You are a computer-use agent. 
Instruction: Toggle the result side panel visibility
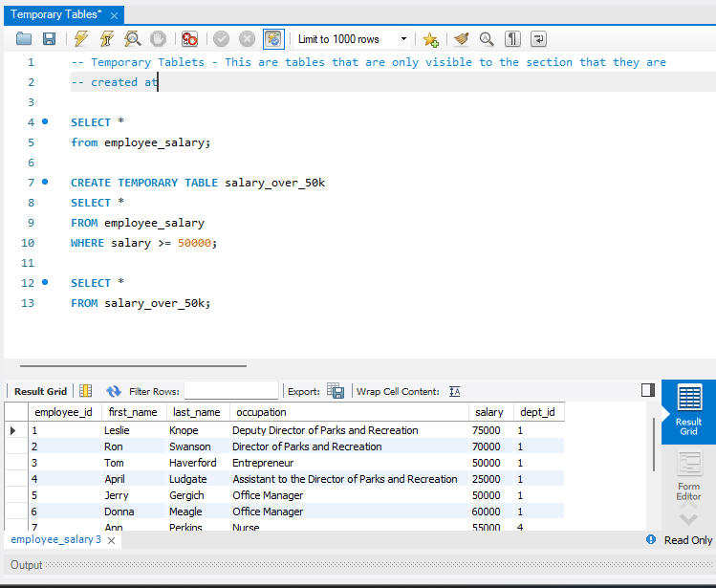tap(647, 390)
